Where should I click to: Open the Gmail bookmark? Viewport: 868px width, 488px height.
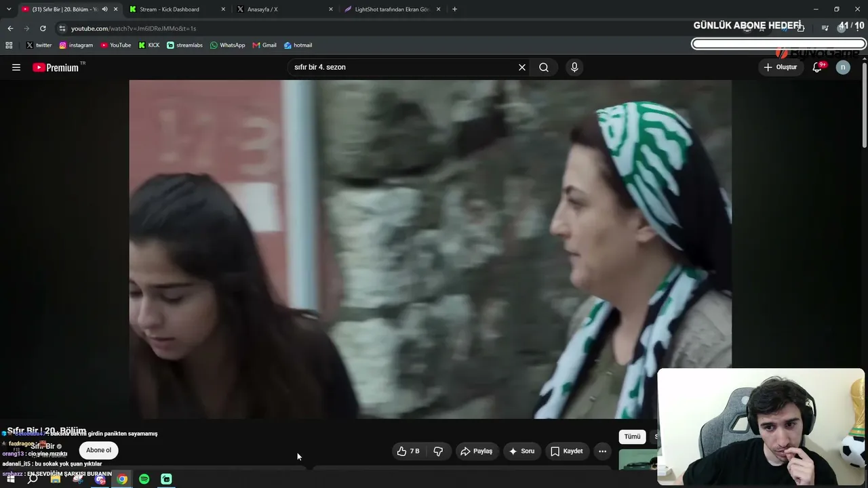tap(264, 45)
